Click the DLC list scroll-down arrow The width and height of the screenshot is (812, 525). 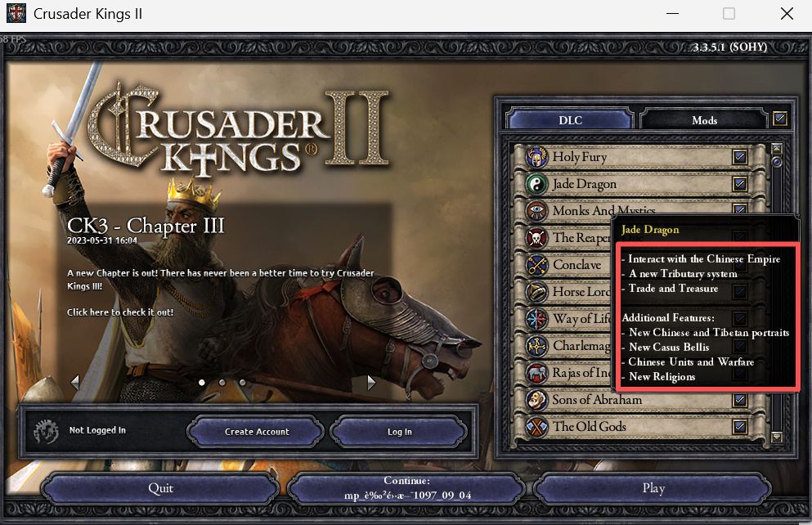coord(776,437)
